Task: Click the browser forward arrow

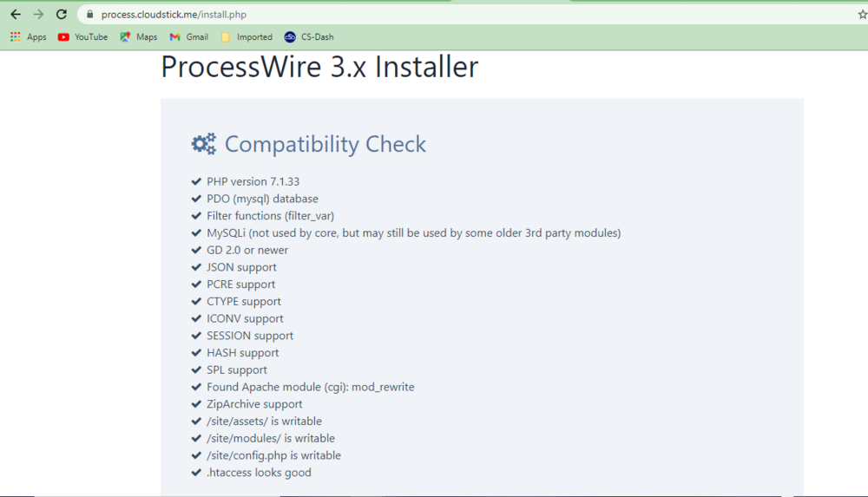Action: pyautogui.click(x=38, y=15)
